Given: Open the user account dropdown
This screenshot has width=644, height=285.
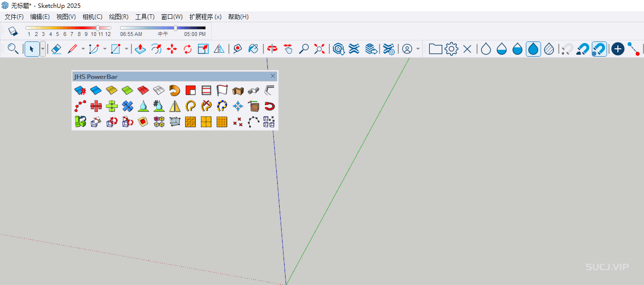Looking at the screenshot, I should (418, 49).
